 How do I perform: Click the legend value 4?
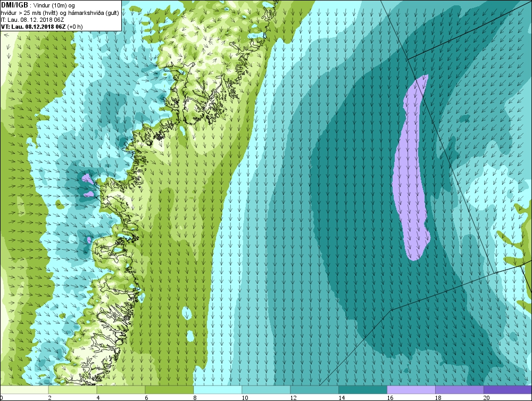(98, 398)
